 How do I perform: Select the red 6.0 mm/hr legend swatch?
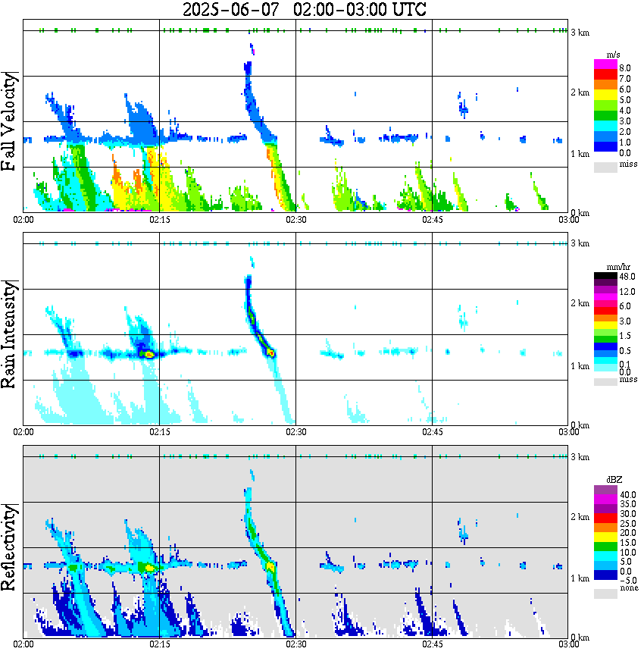coord(605,311)
